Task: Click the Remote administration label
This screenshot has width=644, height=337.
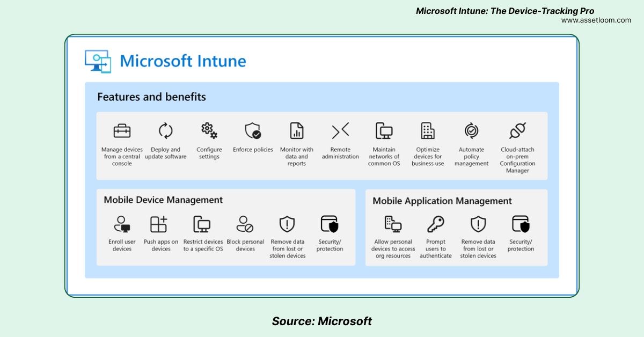Action: tap(340, 153)
